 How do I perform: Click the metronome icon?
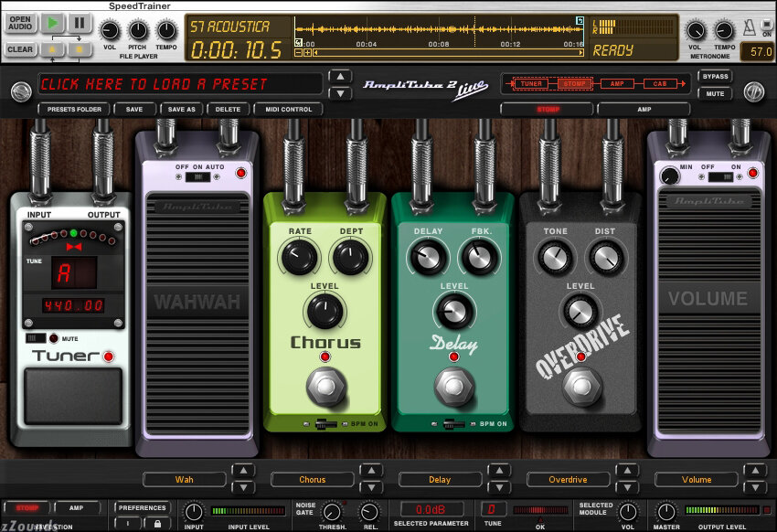[x=749, y=27]
